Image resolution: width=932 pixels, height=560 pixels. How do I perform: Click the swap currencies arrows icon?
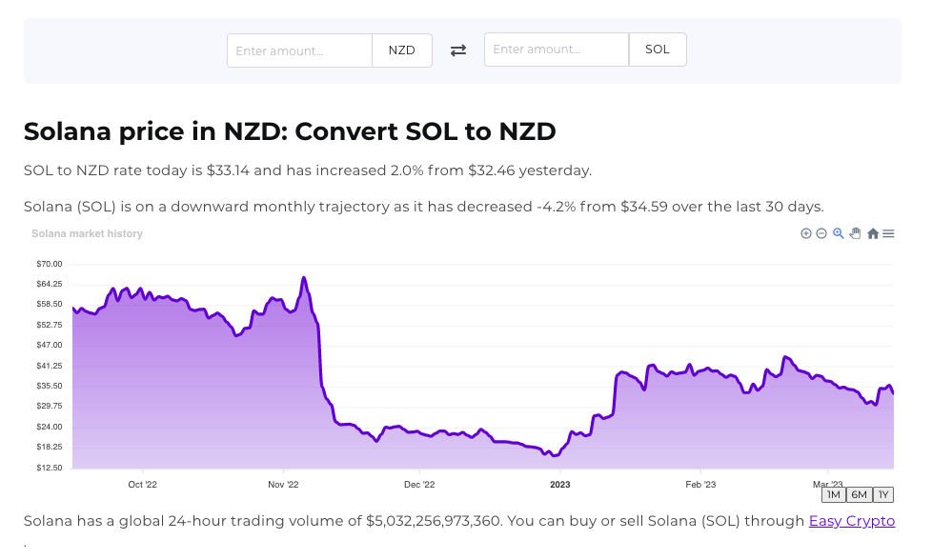(458, 50)
